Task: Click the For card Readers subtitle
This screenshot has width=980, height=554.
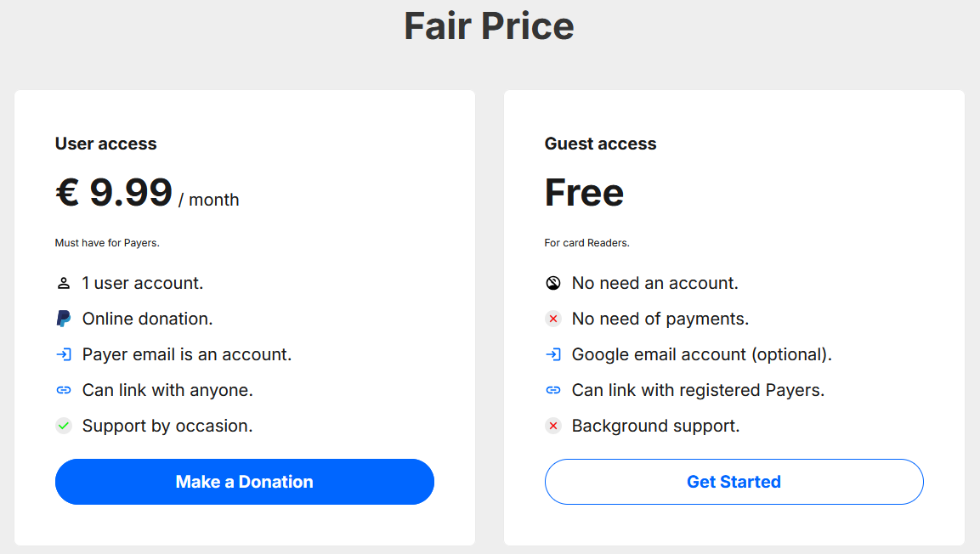Action: 586,242
